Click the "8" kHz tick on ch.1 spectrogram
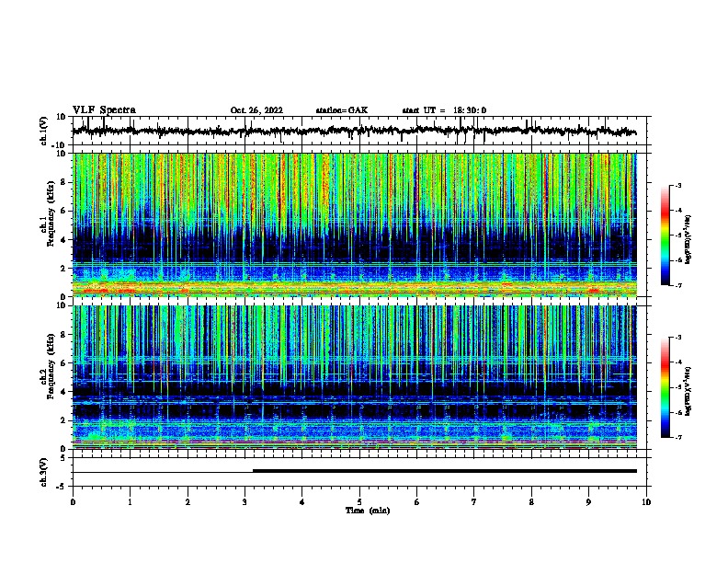The width and height of the screenshot is (728, 563). click(63, 182)
